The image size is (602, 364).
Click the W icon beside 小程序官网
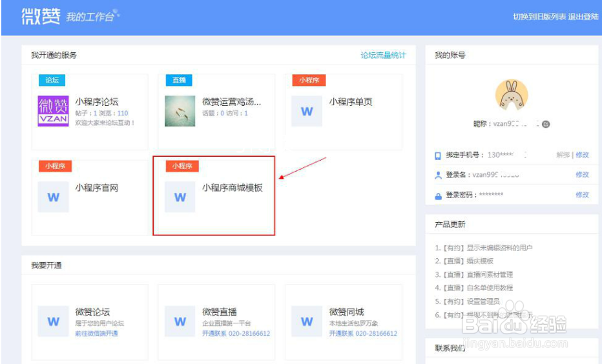click(53, 197)
